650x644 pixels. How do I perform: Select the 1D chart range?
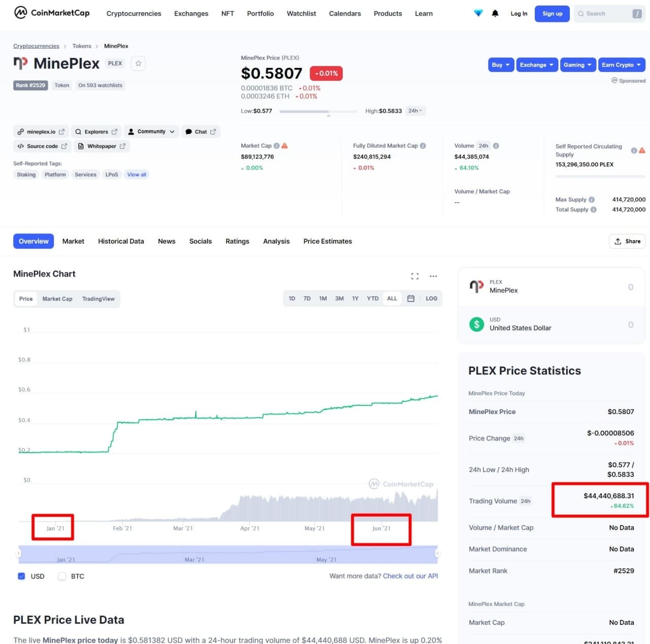coord(292,298)
